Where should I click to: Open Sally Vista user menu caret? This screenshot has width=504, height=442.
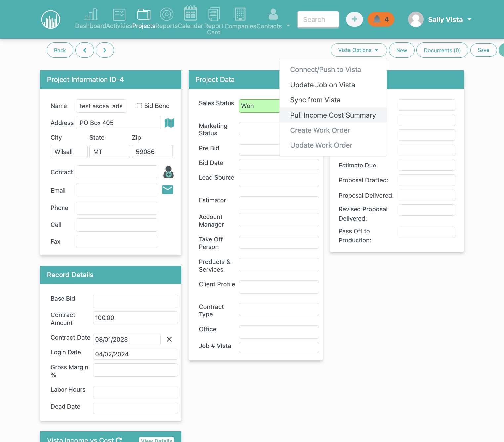point(469,20)
